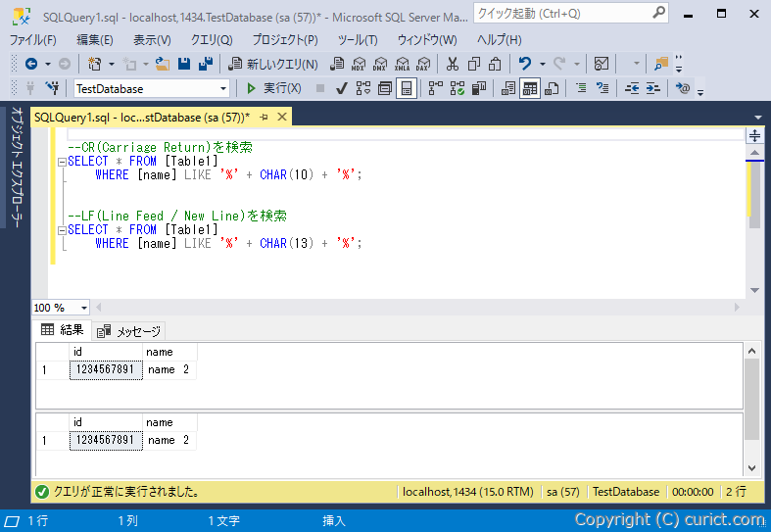Parse query with checkmark icon
This screenshot has height=532, width=771.
click(342, 88)
